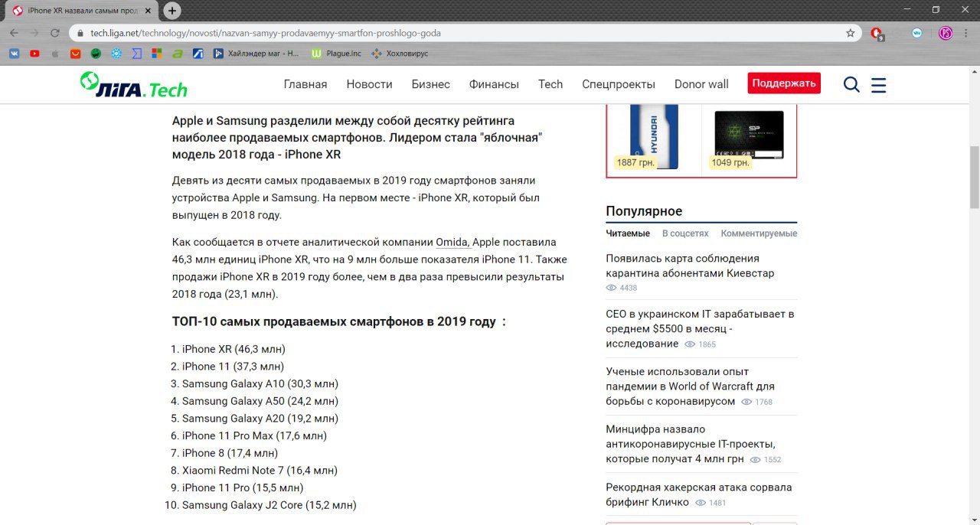Open the Tech menu item
Image resolution: width=980 pixels, height=525 pixels.
click(550, 84)
